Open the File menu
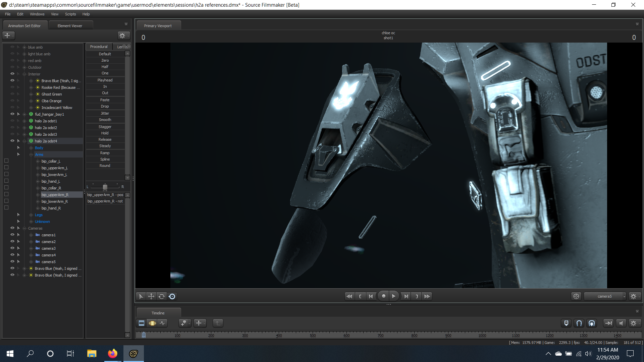This screenshot has width=644, height=362. point(8,14)
